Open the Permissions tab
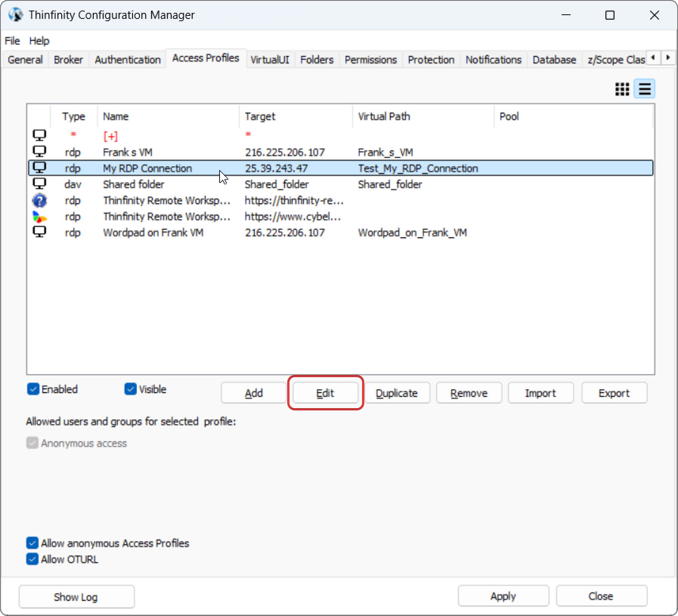Image resolution: width=678 pixels, height=616 pixels. (371, 60)
